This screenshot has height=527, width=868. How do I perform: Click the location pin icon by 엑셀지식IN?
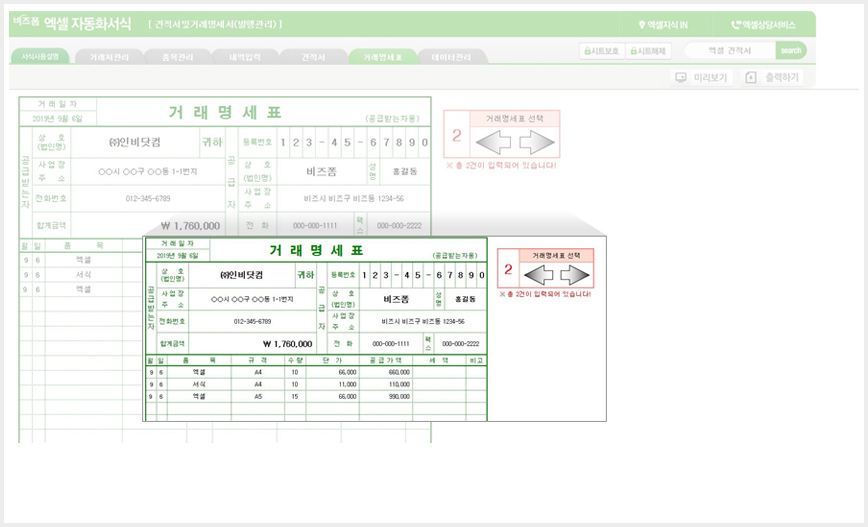(x=642, y=25)
